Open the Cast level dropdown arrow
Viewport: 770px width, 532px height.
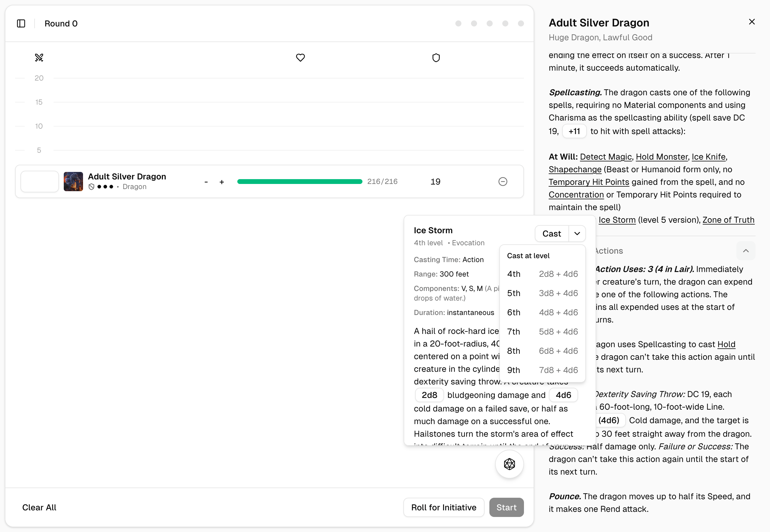[577, 233]
